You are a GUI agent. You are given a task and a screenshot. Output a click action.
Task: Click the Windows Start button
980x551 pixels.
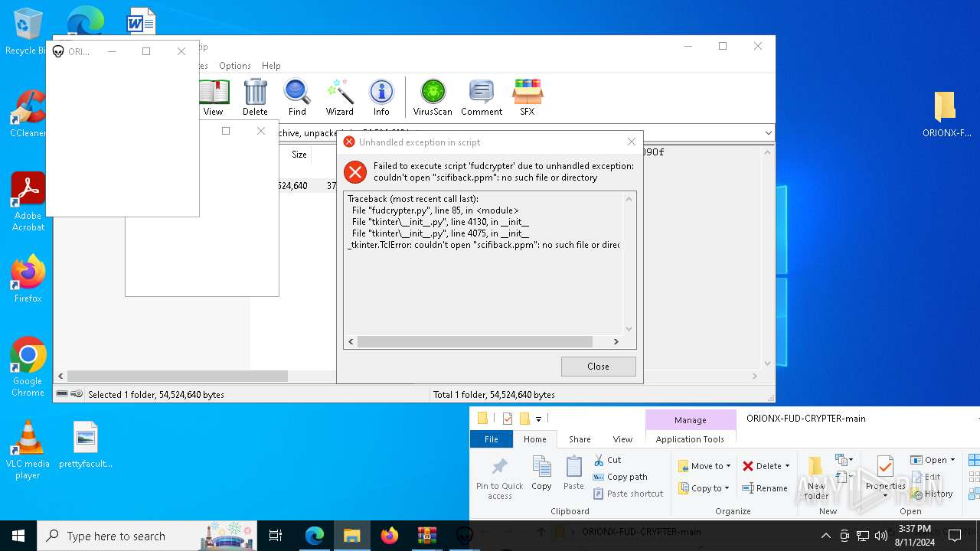18,536
